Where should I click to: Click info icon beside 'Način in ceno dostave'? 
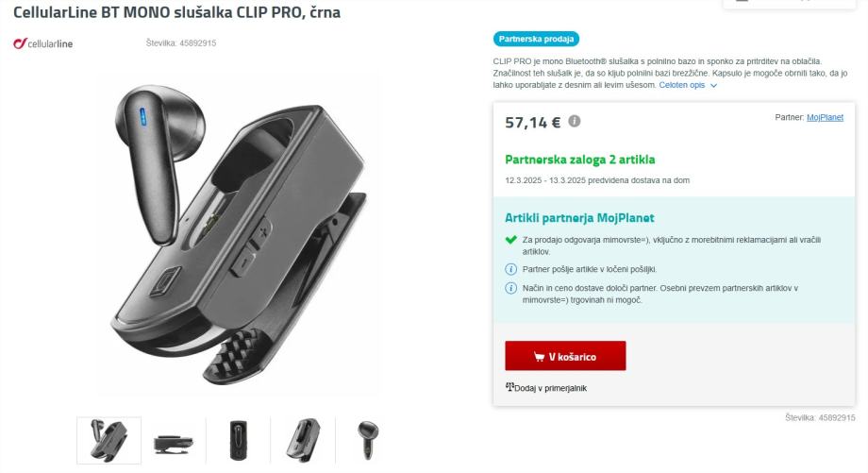click(x=510, y=288)
